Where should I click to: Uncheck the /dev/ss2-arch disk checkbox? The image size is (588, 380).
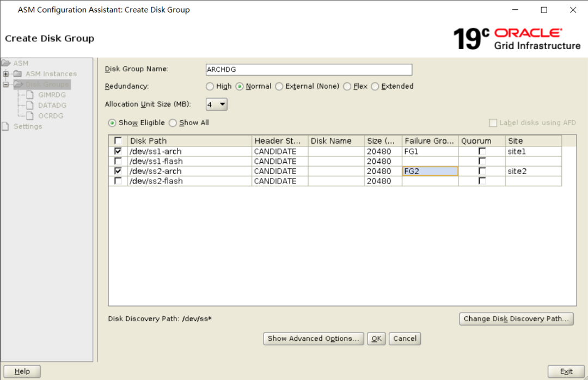click(118, 171)
